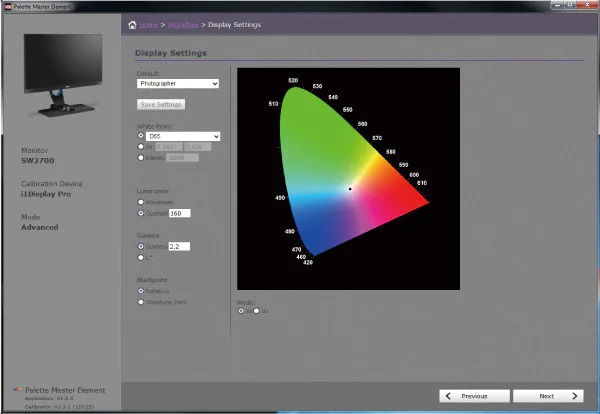Switch chromaticity diagram mode to uv
This screenshot has width=600, height=414.
coord(256,311)
